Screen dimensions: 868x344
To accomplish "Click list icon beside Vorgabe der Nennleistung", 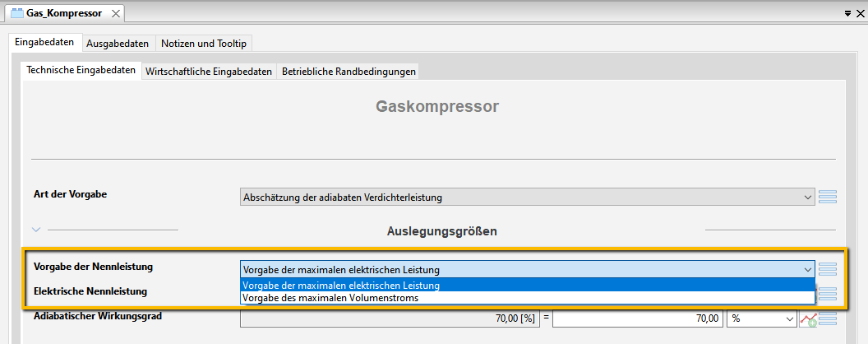I will [827, 270].
